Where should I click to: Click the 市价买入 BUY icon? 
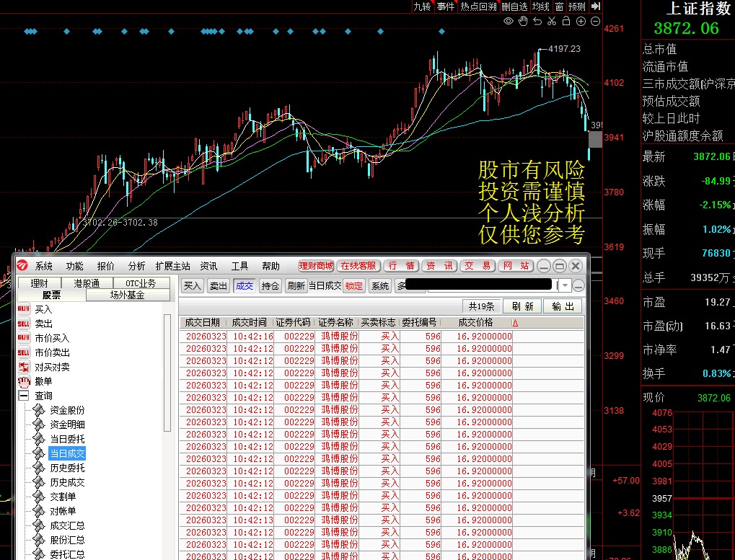point(24,338)
